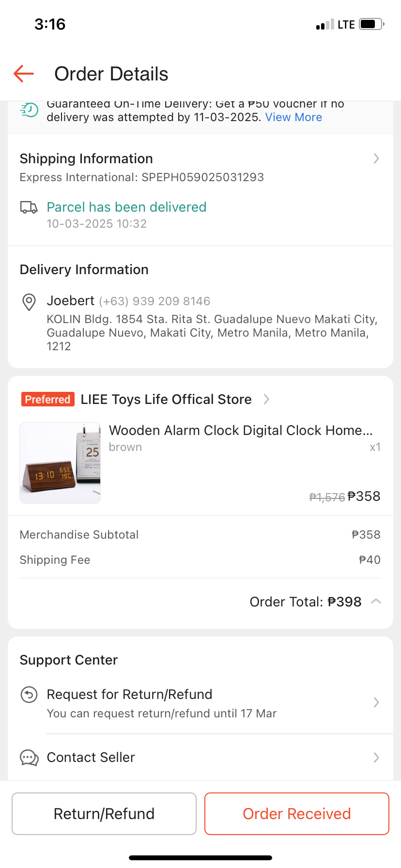Open Contact Seller chevron arrow
Screen dimensions: 401x868
(376, 758)
